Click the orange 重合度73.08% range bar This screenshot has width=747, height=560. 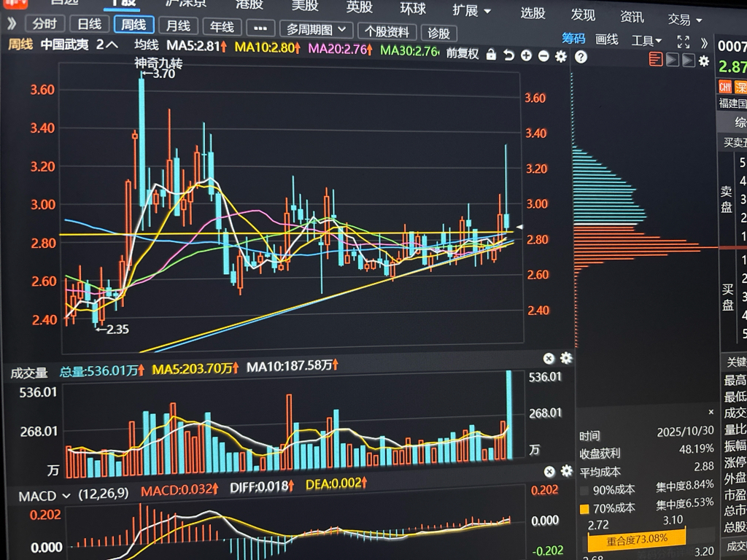[637, 540]
